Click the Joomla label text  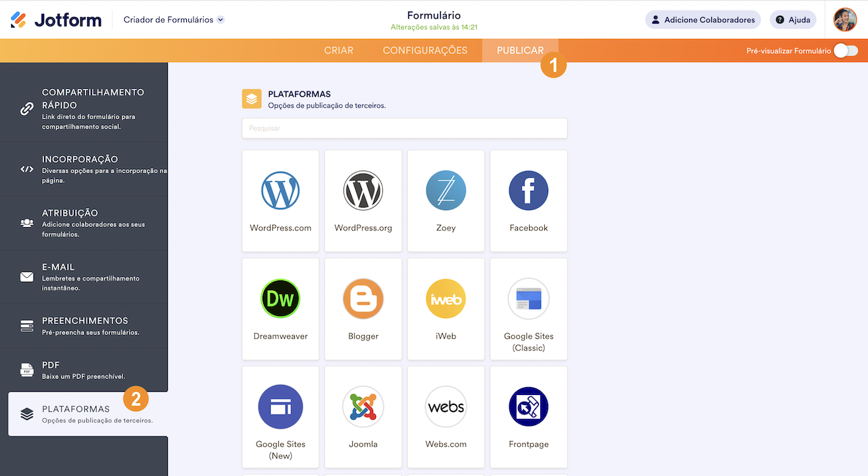point(363,444)
